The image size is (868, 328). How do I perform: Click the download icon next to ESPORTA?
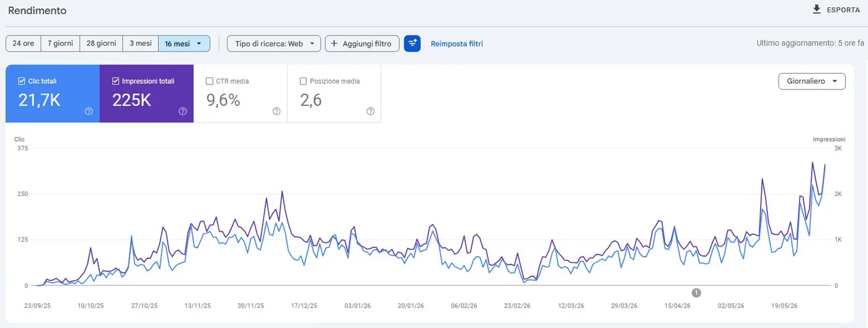(817, 9)
